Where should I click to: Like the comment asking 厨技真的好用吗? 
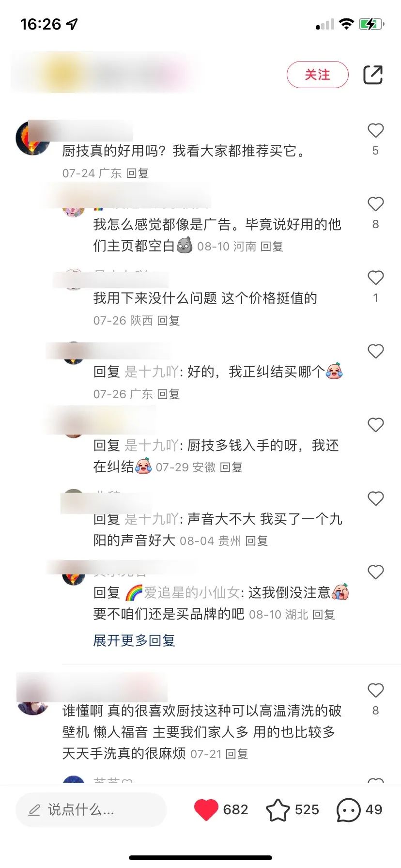click(x=375, y=130)
